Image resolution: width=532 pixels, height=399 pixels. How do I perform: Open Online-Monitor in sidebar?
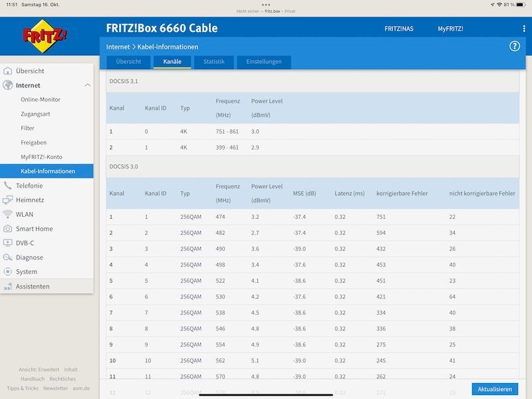tap(41, 99)
